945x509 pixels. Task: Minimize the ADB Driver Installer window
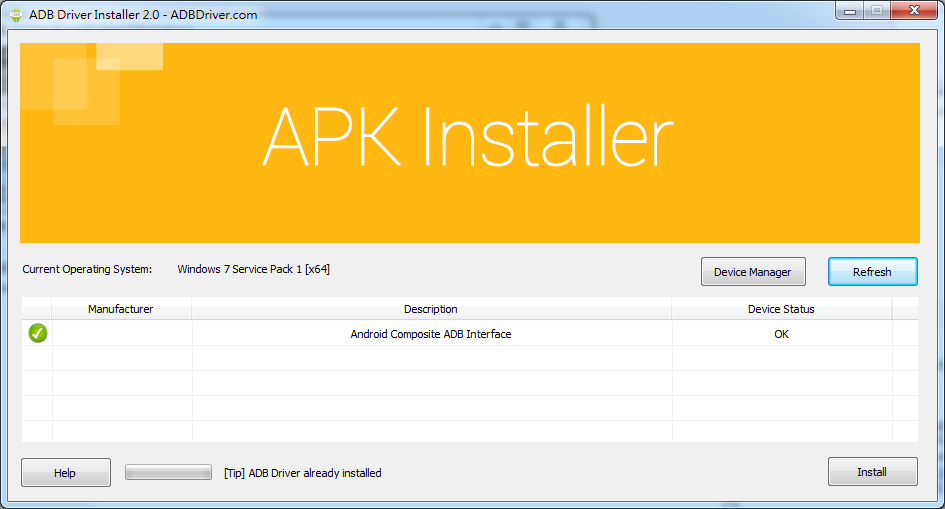[850, 11]
